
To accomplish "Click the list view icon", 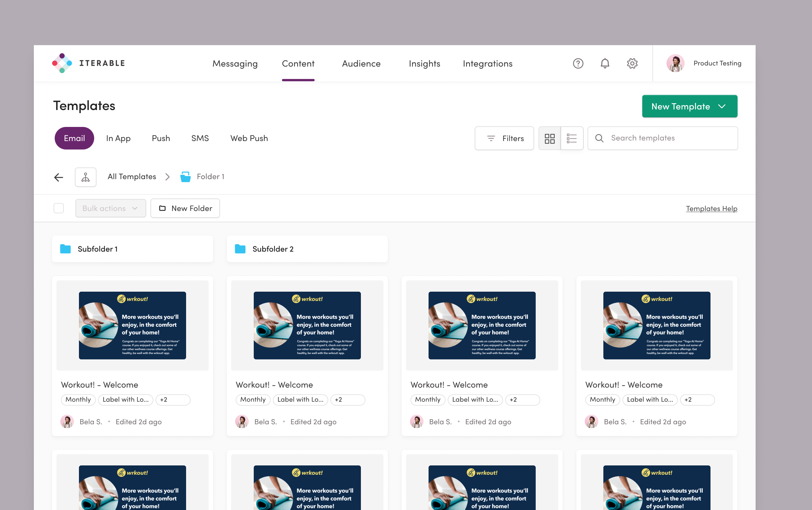I will [x=572, y=137].
